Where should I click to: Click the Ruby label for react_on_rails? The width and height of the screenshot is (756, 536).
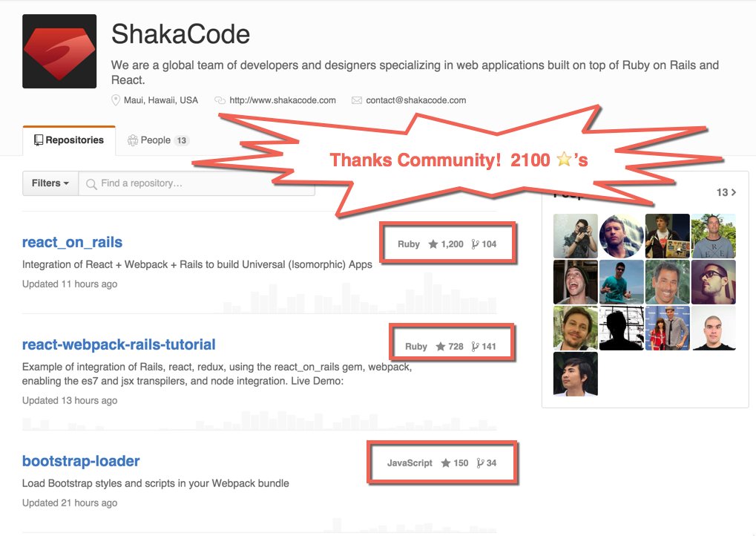[x=408, y=244]
